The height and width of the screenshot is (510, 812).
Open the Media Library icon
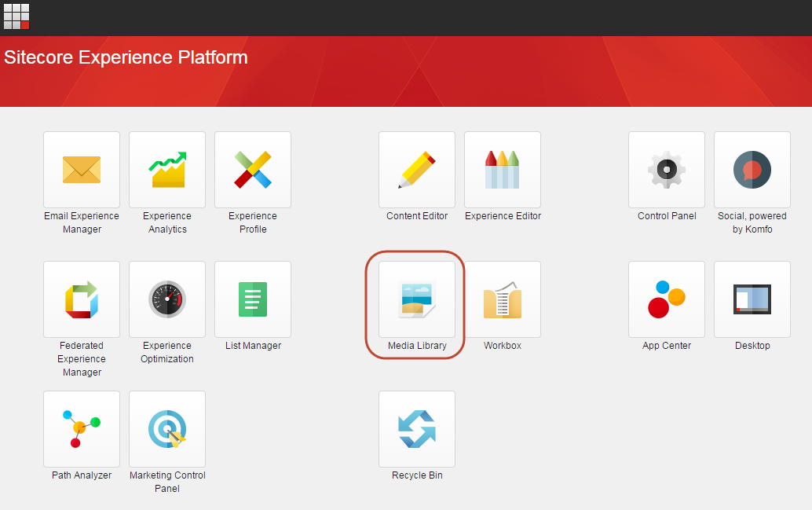pyautogui.click(x=417, y=299)
